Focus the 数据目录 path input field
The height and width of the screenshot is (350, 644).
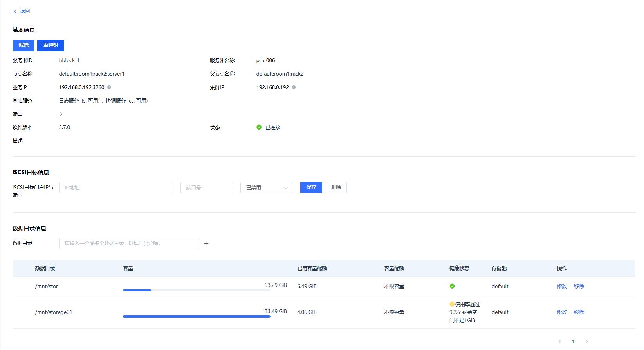coord(130,244)
